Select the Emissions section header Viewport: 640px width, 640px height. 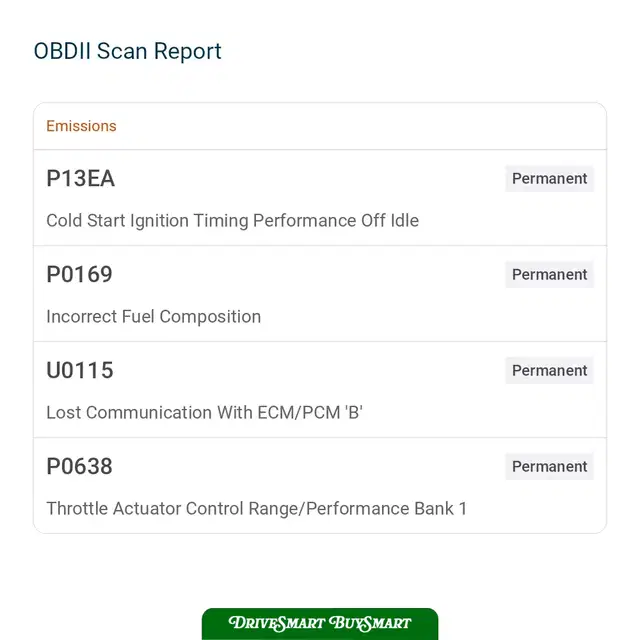[x=81, y=126]
